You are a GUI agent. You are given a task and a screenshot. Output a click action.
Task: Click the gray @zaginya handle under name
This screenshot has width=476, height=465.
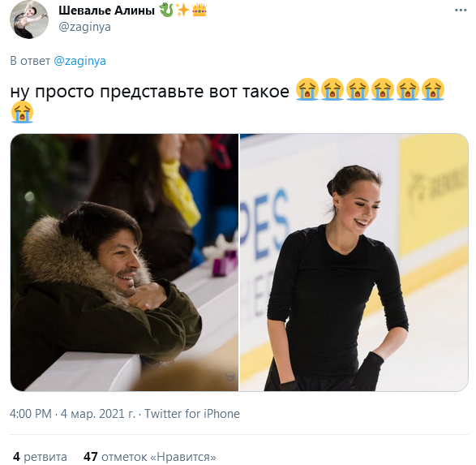tap(84, 27)
